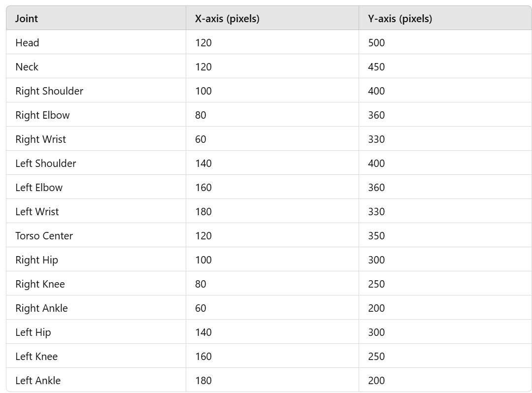
Task: Click the Right Hip row label
Action: [x=36, y=260]
